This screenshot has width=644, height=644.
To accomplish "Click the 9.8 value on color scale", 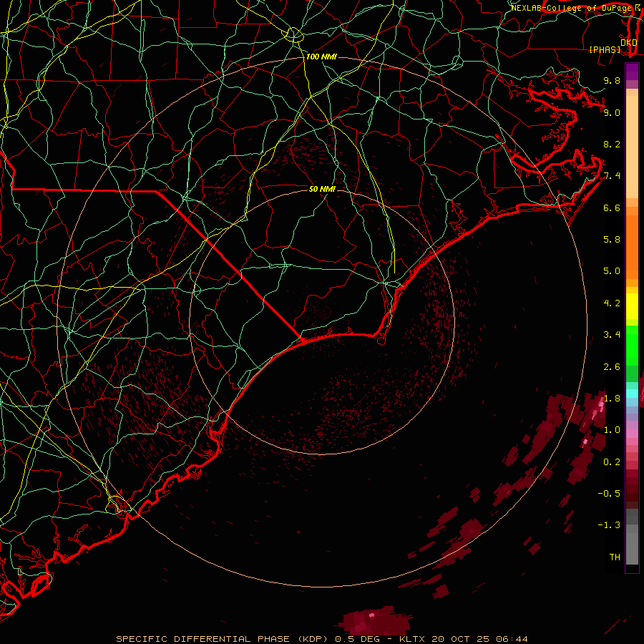I will 612,80.
